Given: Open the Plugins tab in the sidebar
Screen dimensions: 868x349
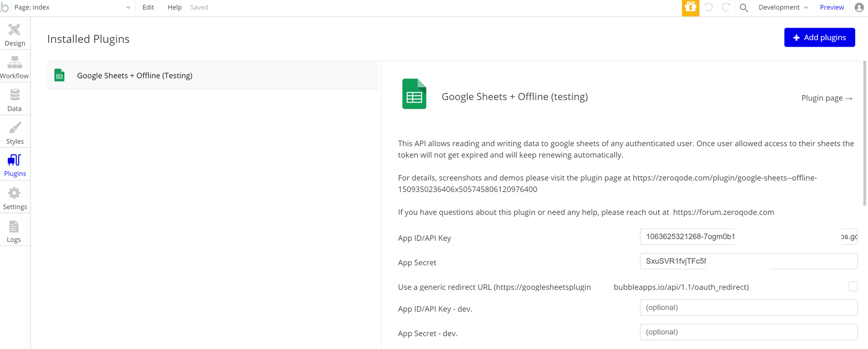Looking at the screenshot, I should pos(15,165).
